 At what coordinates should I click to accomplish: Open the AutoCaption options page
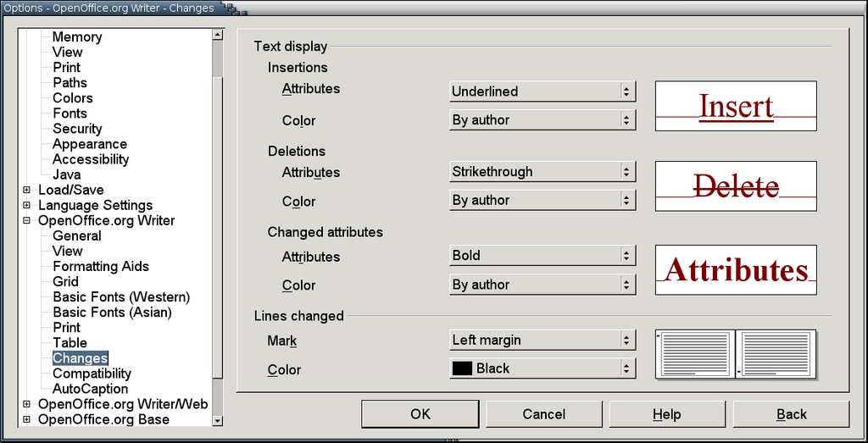90,389
